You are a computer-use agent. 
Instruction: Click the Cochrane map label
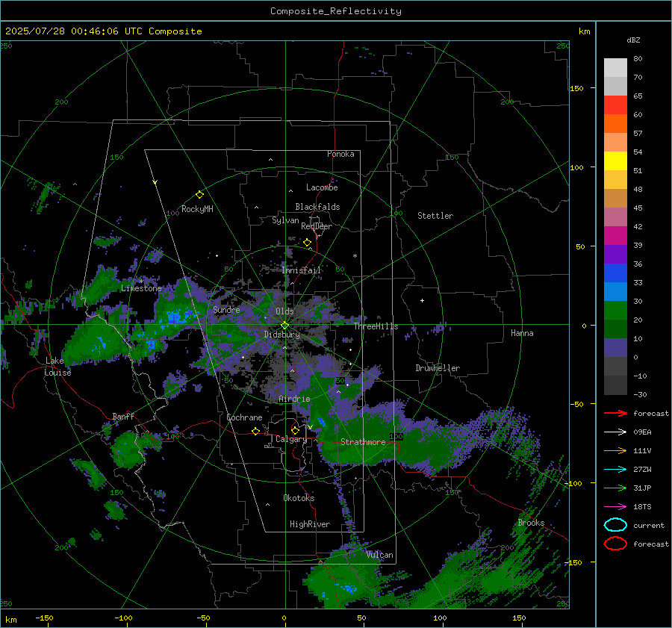tap(244, 417)
